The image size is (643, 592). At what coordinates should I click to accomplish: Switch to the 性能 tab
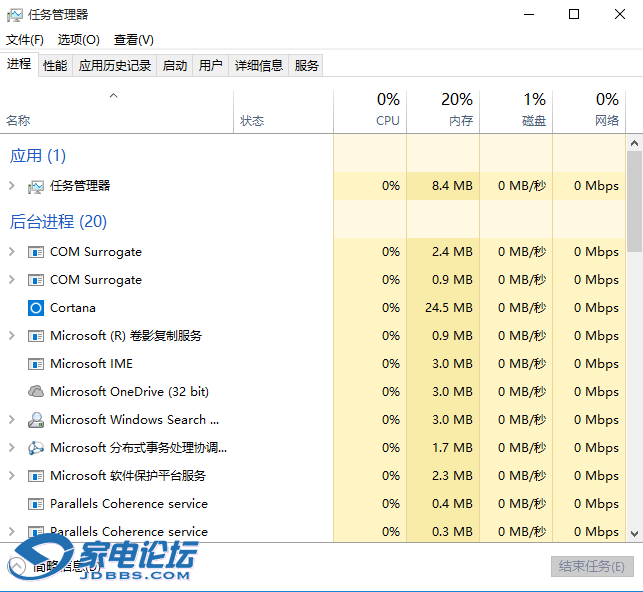55,66
